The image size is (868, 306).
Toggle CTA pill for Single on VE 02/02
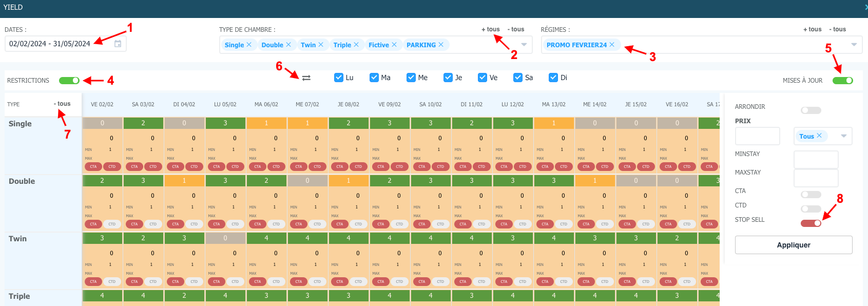point(93,166)
